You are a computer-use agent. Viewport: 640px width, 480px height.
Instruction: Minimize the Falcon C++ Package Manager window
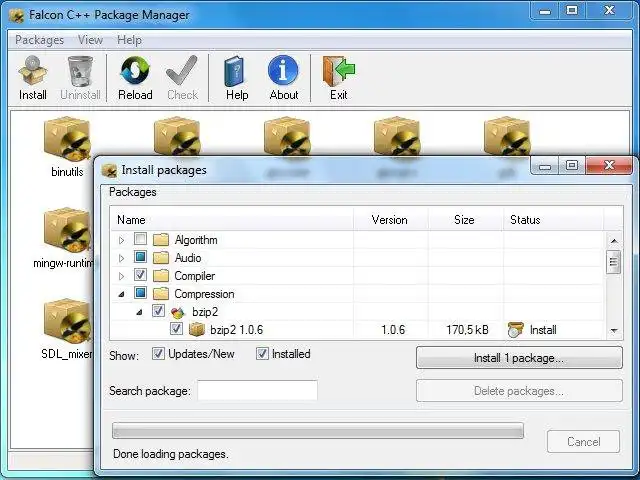tap(545, 11)
